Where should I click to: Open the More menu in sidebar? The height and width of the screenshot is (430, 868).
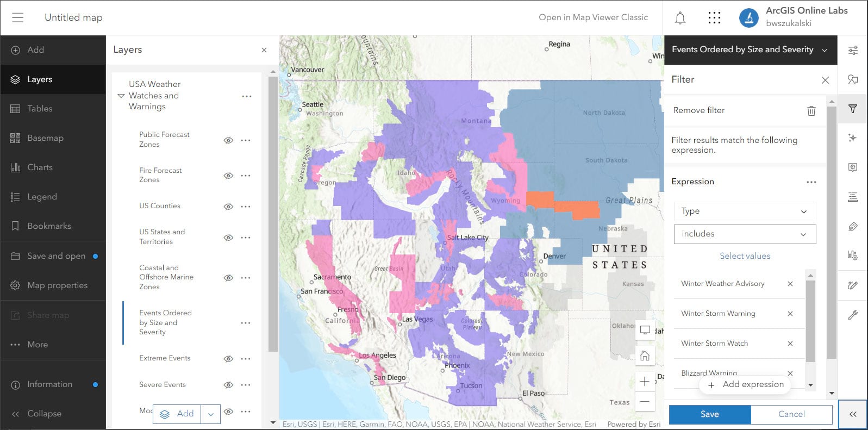[x=53, y=345]
